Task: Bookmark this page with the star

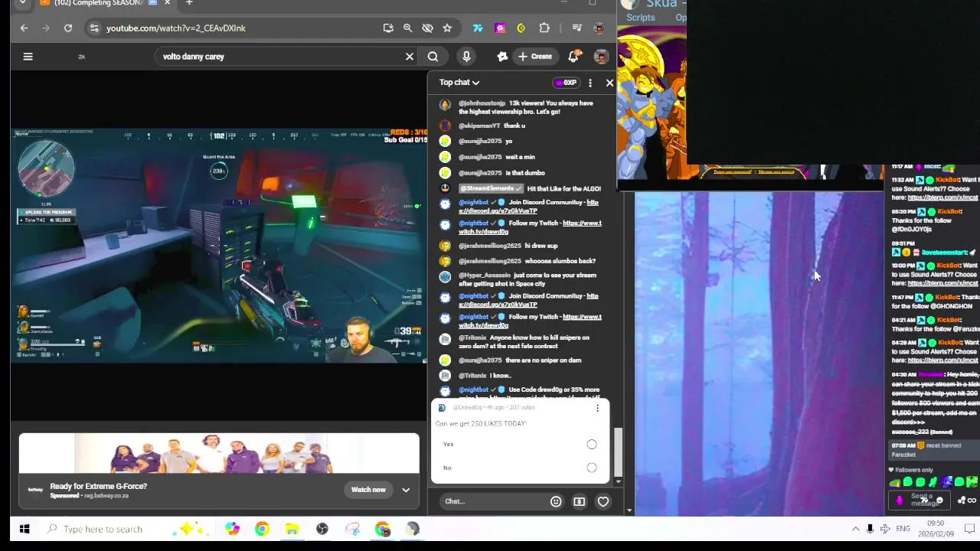Action: click(447, 28)
